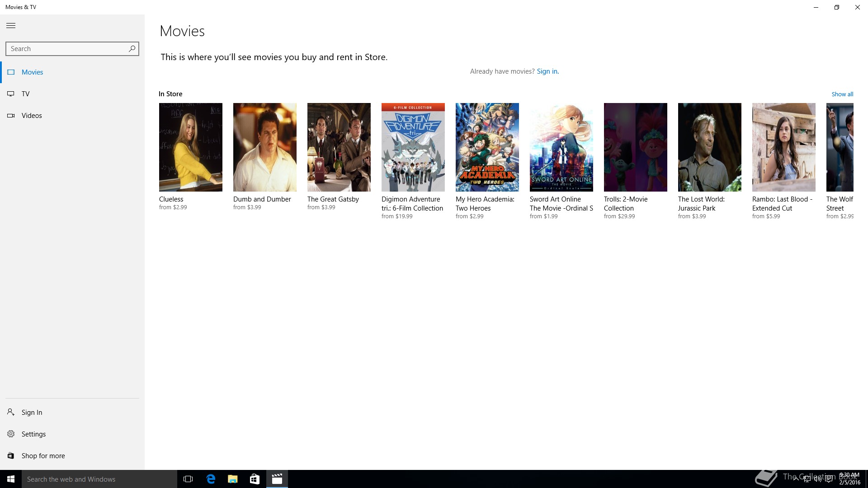Open the Digimon Adventure tri. poster
The image size is (868, 488).
(x=413, y=147)
